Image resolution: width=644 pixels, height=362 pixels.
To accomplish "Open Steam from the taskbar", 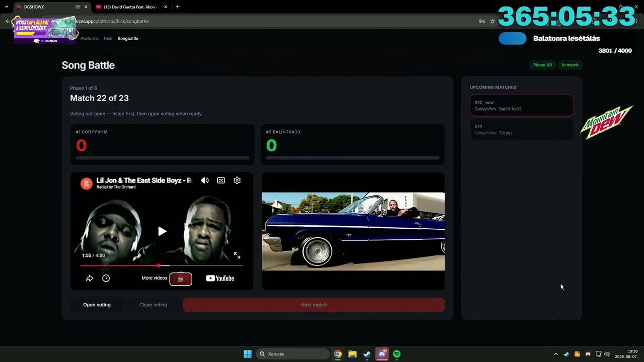I will pyautogui.click(x=367, y=354).
